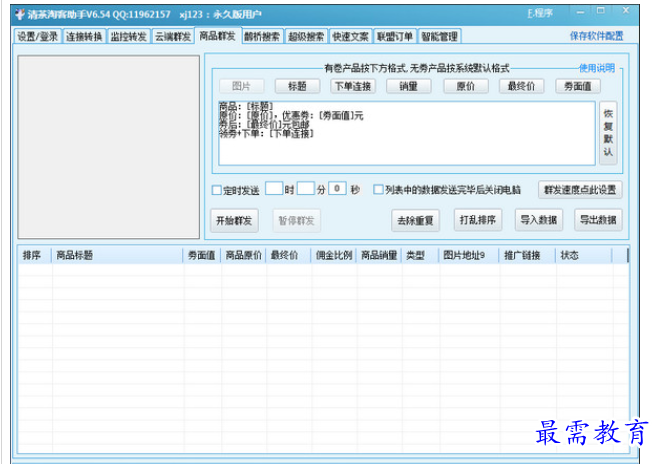Open 群发速度点此设置 speed settings
Screen dimensions: 657x464
(580, 190)
